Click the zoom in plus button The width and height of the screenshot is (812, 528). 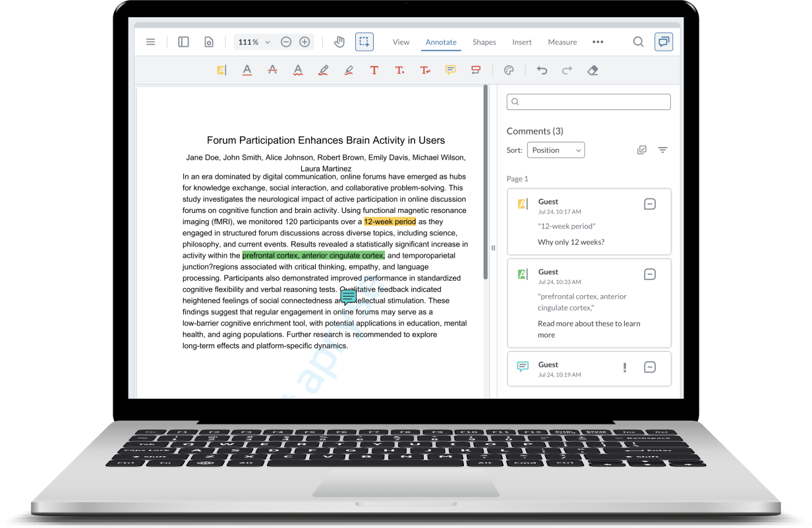(304, 42)
